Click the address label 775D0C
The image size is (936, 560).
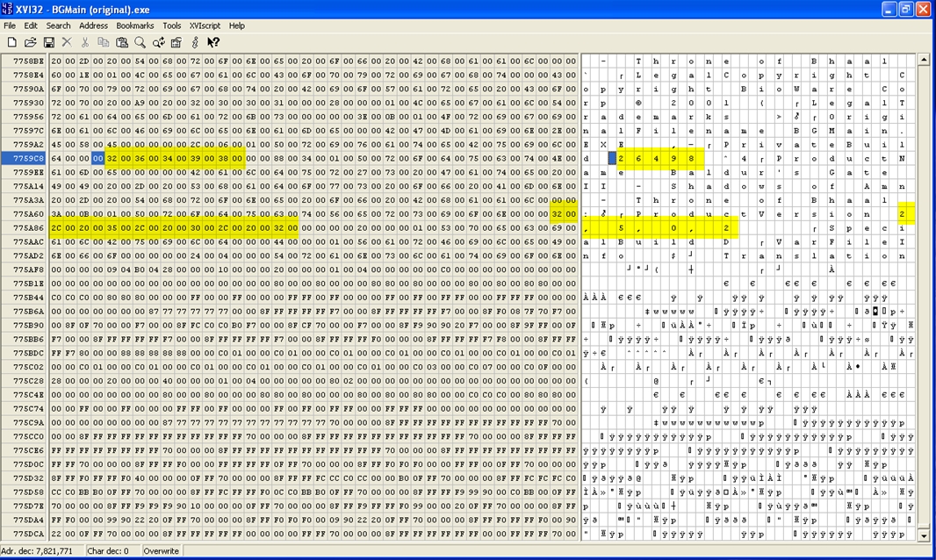(29, 464)
